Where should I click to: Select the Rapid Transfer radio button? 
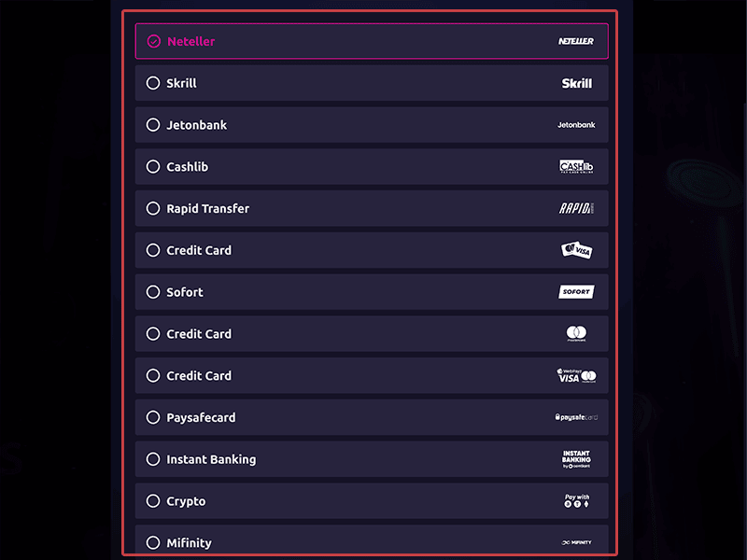pos(153,208)
